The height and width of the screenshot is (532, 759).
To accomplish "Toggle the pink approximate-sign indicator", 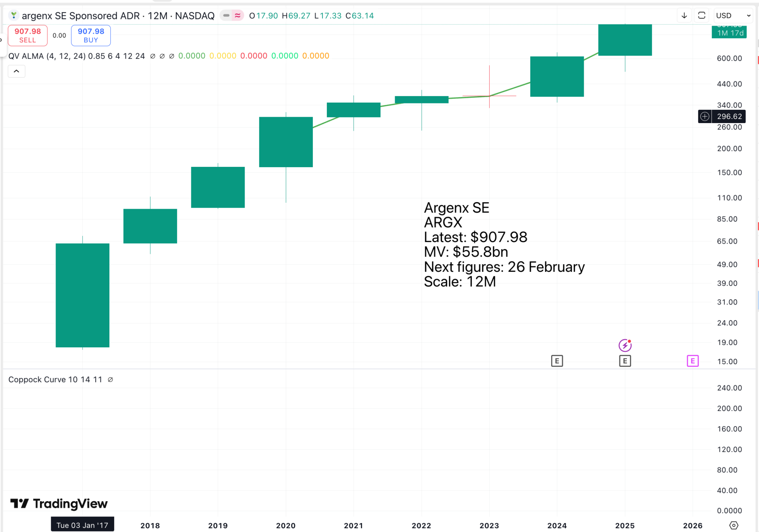I will tap(238, 16).
